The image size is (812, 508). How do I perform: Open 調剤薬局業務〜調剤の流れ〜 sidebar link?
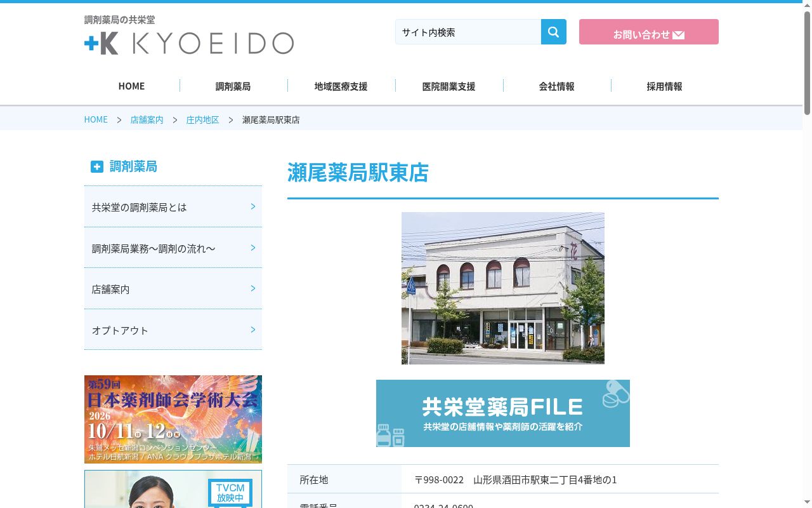[x=173, y=248]
